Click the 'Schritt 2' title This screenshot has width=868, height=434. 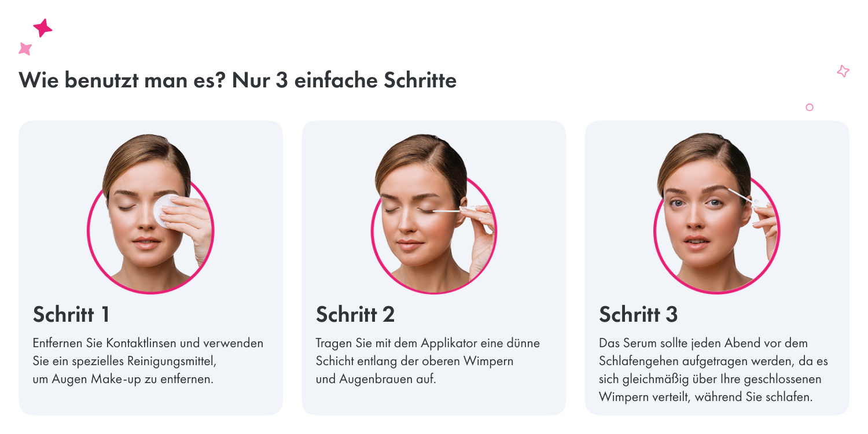point(355,314)
